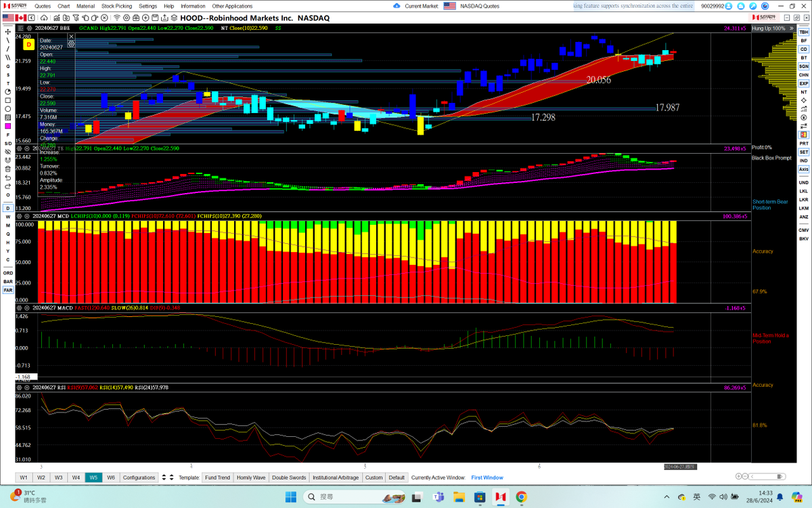Select the circle drawing tool
812x508 pixels.
point(8,109)
